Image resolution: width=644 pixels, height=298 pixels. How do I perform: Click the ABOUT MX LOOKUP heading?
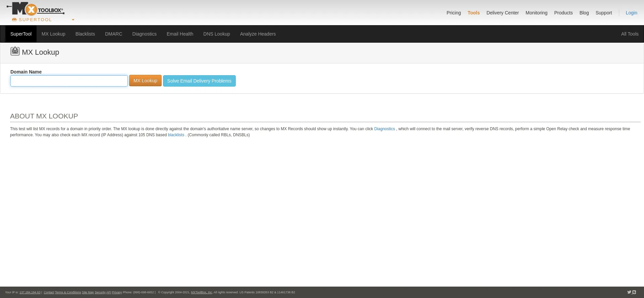click(44, 116)
